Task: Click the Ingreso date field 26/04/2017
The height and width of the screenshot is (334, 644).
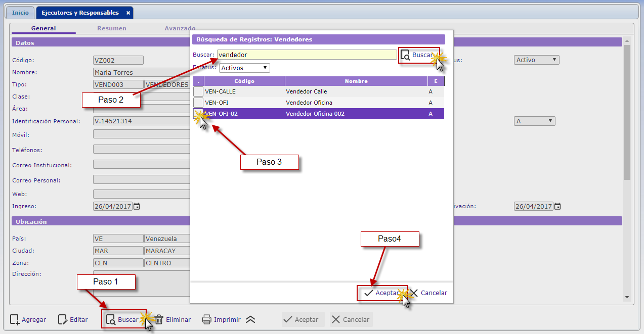Action: coord(113,206)
